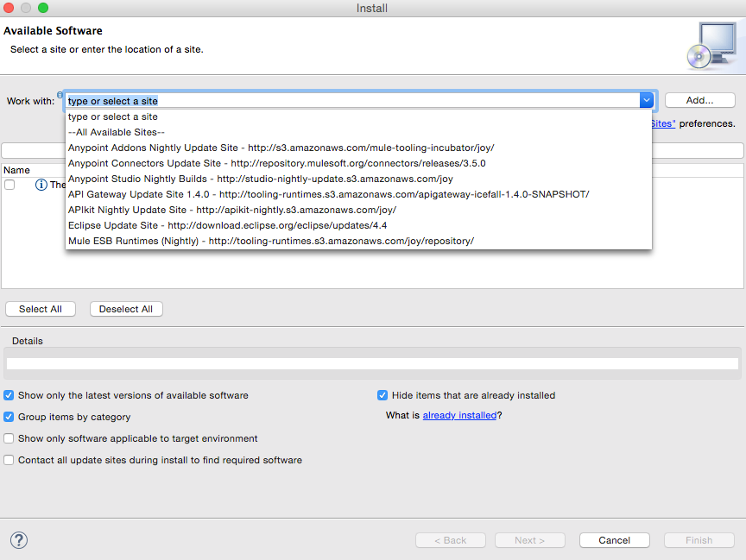746x560 pixels.
Task: Click the help question mark icon
Action: tap(19, 540)
